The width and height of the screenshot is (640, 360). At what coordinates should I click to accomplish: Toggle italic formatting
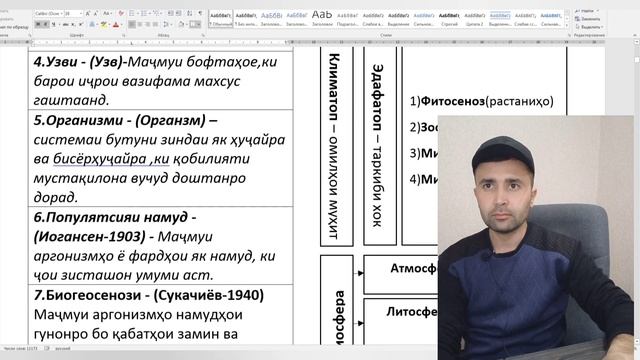pyautogui.click(x=46, y=24)
